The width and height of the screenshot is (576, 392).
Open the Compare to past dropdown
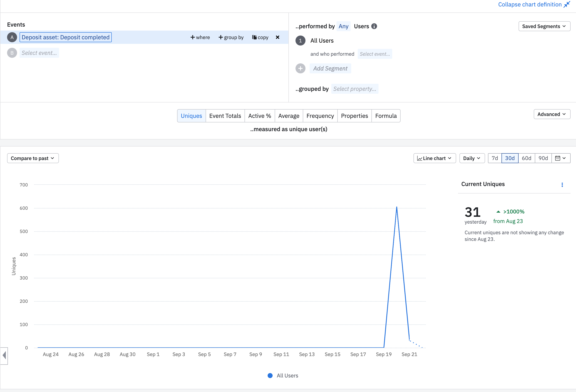(x=33, y=158)
